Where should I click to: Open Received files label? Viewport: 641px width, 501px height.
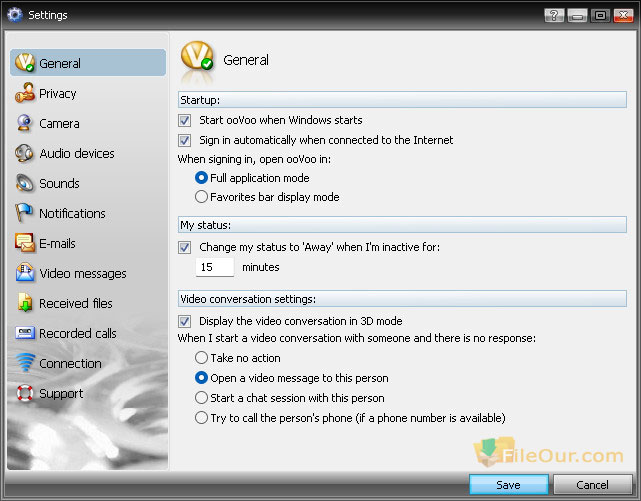[76, 303]
